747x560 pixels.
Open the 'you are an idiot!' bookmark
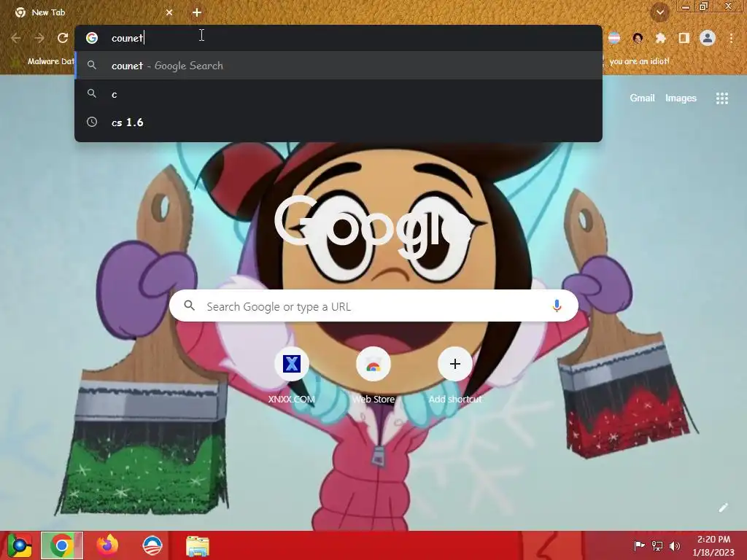(x=638, y=61)
